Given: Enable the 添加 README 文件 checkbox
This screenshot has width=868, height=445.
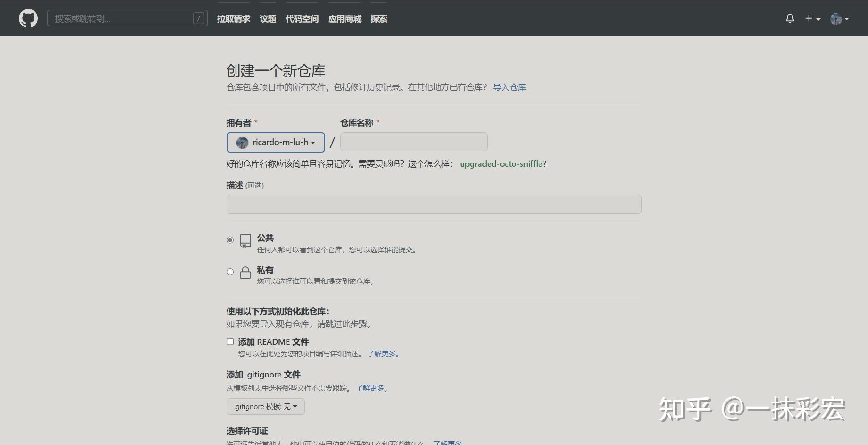Looking at the screenshot, I should click(x=230, y=342).
